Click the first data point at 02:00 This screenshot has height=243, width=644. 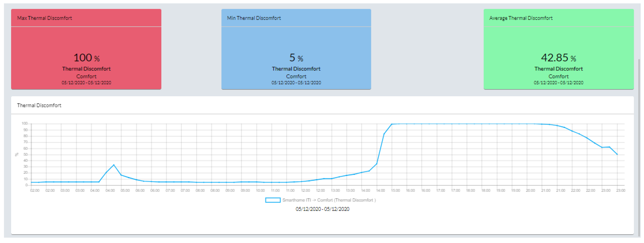[x=31, y=182]
